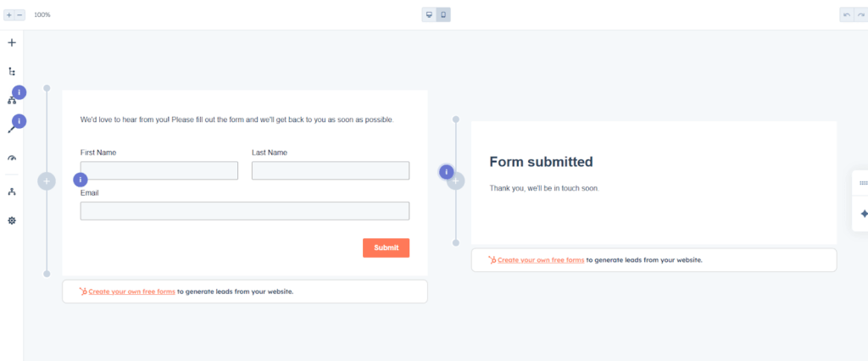Click the plus add icon in left sidebar

click(12, 42)
